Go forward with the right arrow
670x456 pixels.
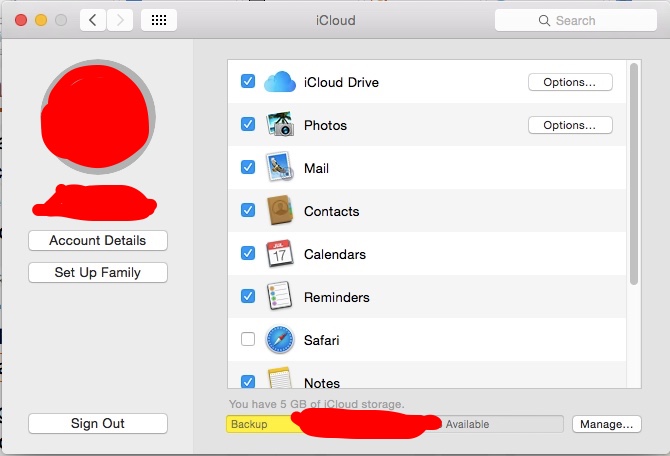pos(120,20)
